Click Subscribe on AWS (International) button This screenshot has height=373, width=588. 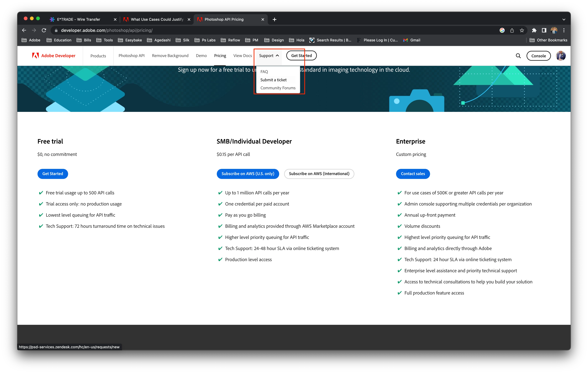(319, 174)
